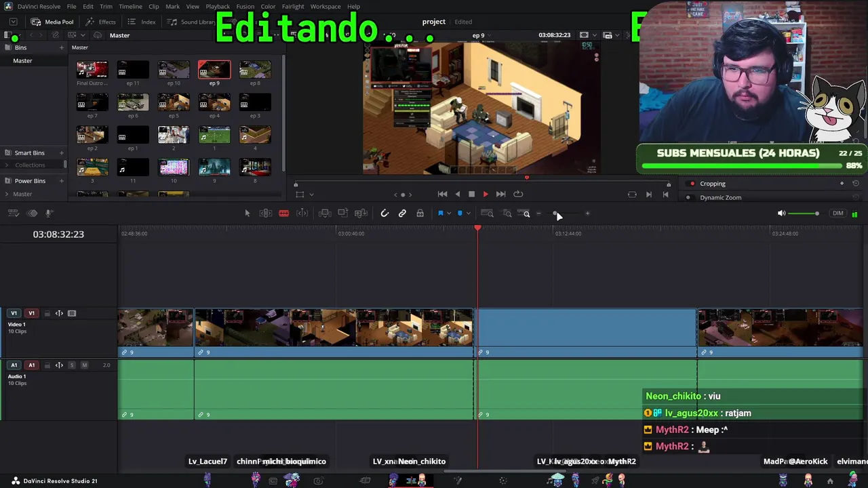The height and width of the screenshot is (488, 868).
Task: Add a blue marker at playhead
Action: pos(459,213)
